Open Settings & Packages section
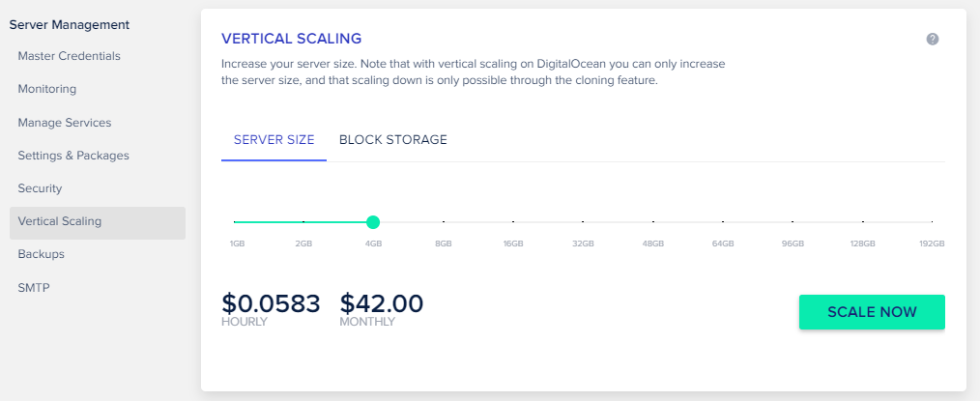 click(72, 156)
